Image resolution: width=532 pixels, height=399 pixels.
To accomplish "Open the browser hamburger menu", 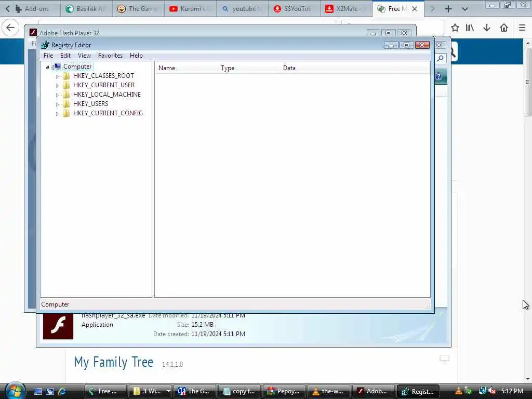I will pyautogui.click(x=522, y=28).
